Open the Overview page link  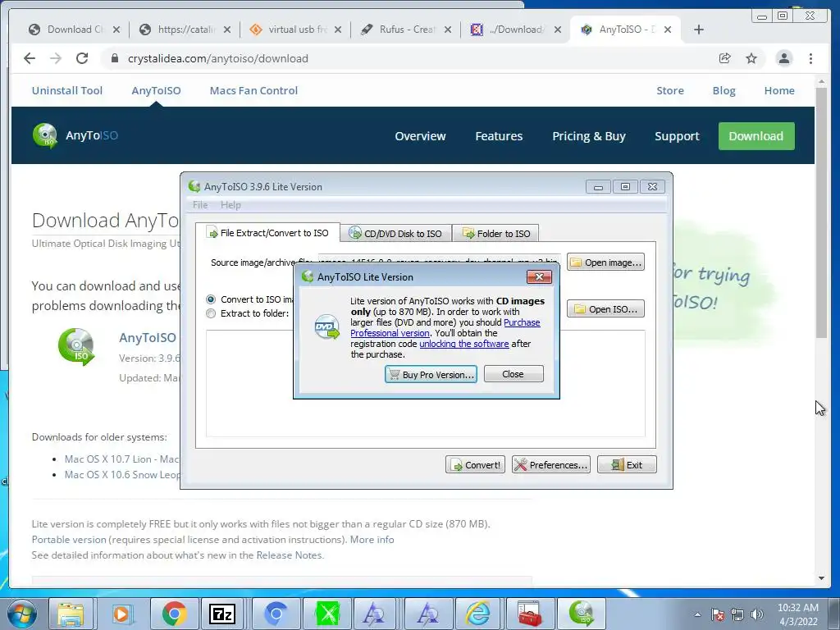[x=420, y=136]
